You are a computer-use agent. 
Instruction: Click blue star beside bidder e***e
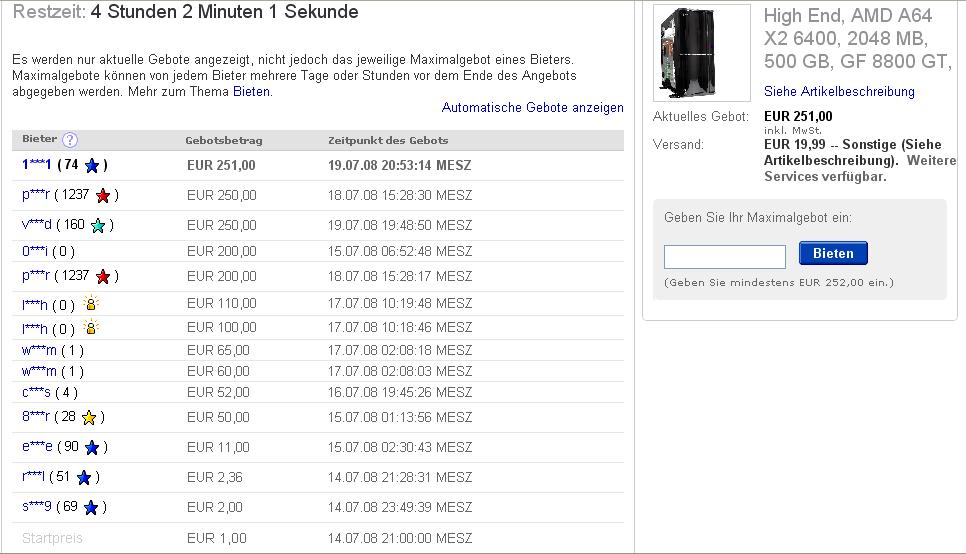[x=92, y=447]
